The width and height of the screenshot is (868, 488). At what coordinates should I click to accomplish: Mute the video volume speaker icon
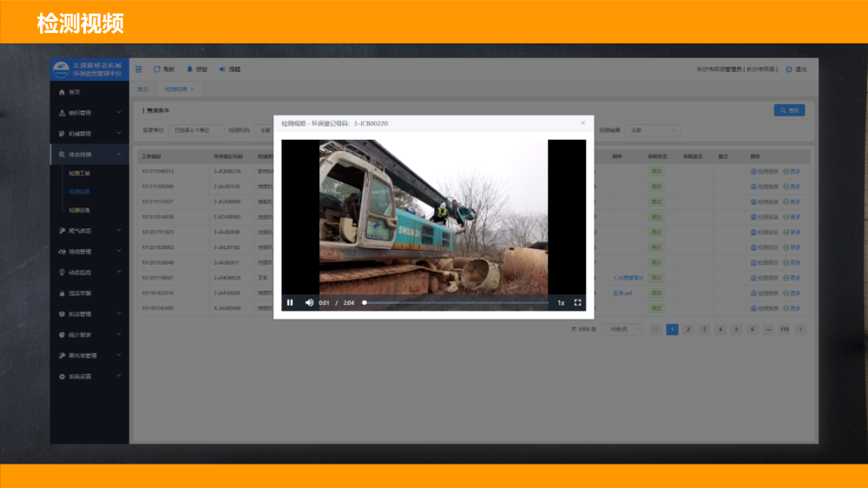(309, 302)
